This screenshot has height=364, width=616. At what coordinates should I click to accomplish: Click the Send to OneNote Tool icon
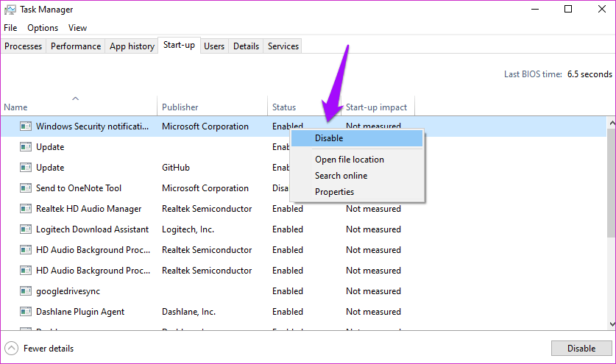[26, 188]
